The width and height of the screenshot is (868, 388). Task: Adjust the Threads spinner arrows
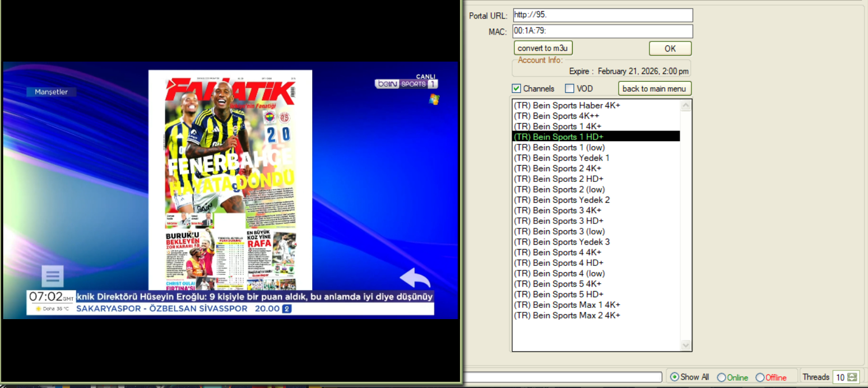pyautogui.click(x=852, y=377)
